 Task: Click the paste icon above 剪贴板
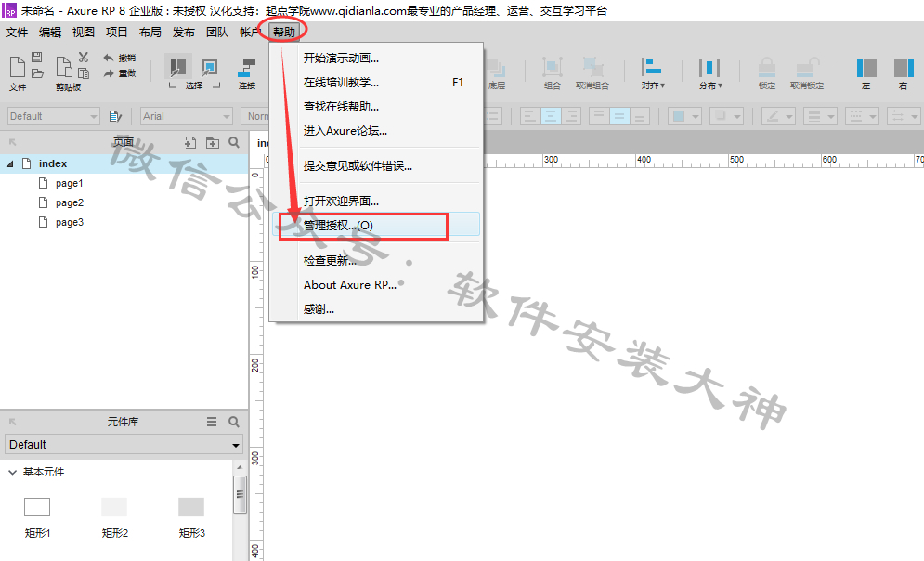click(64, 67)
